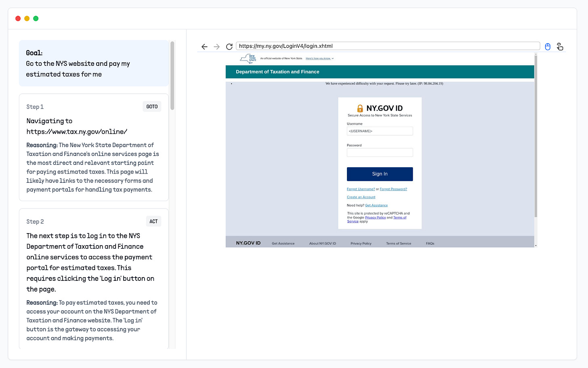Screen dimensions: 588x368
Task: Click into the Username field
Action: pos(380,131)
